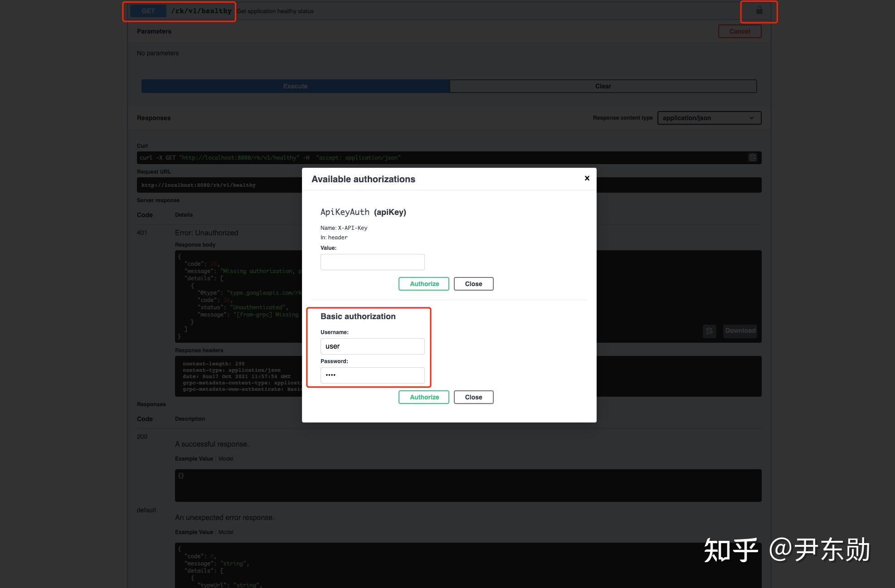Click the ApiKeyAuth Value input field
This screenshot has height=588, width=895.
point(372,262)
